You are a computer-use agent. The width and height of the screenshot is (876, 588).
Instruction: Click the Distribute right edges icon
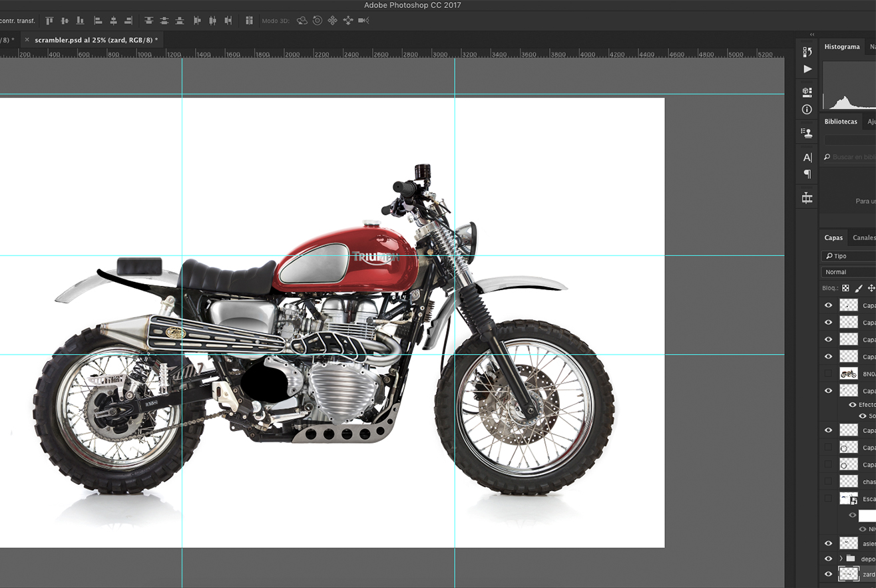pyautogui.click(x=228, y=21)
